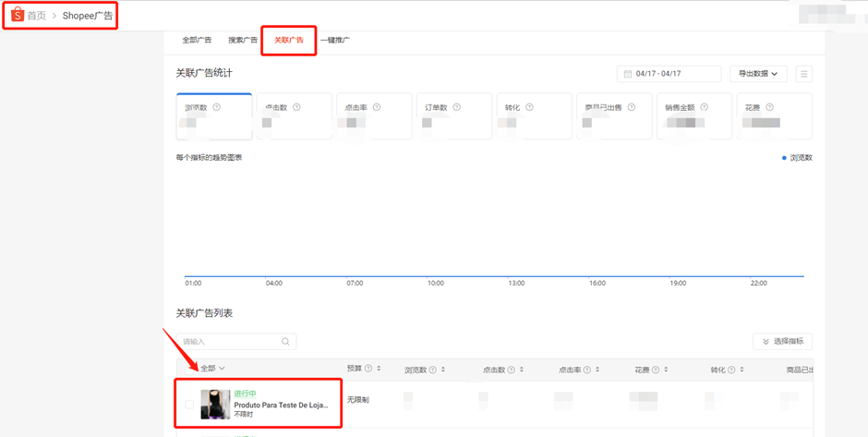868x437 pixels.
Task: Click help icon next to 销售金额 stat card
Action: (x=705, y=107)
